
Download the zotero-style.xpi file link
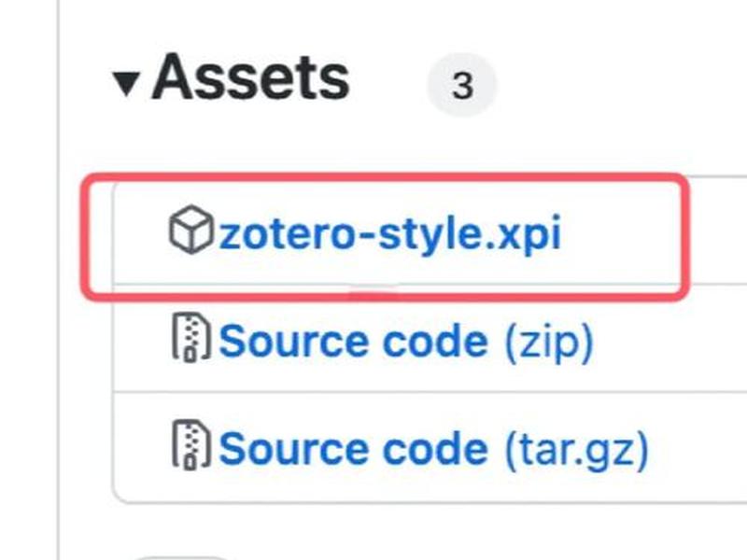(x=389, y=233)
